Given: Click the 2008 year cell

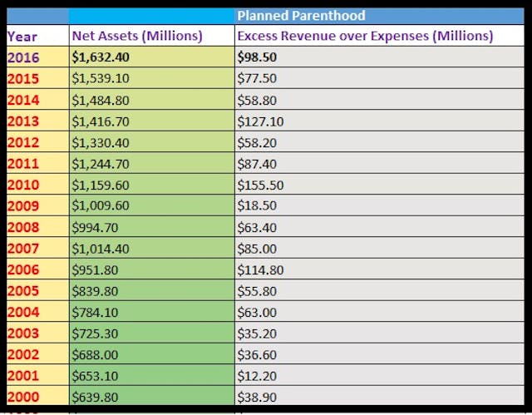Looking at the screenshot, I should 22,226.
